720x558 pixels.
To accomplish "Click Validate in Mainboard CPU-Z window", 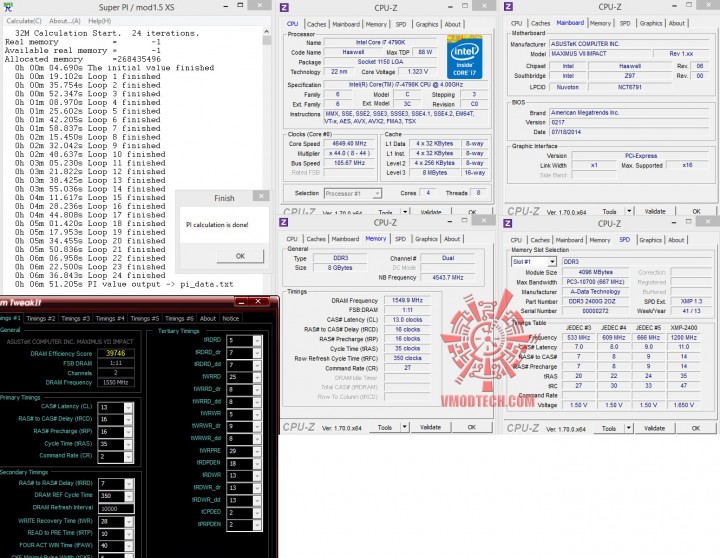I will (655, 212).
